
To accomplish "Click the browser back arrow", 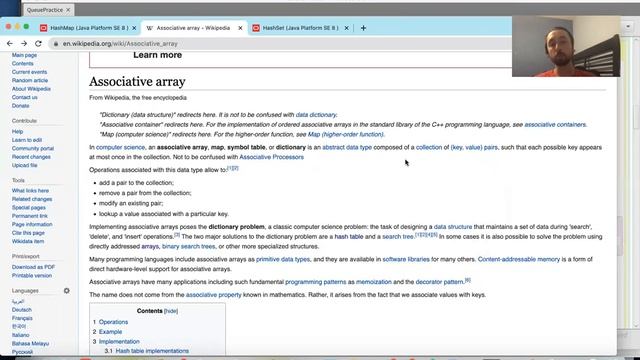I will (10, 43).
